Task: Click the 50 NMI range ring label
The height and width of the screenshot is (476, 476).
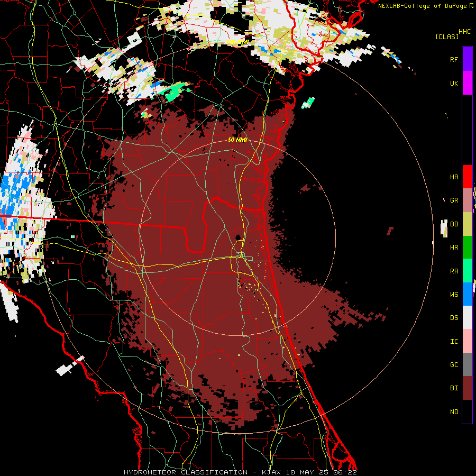Action: pos(237,140)
